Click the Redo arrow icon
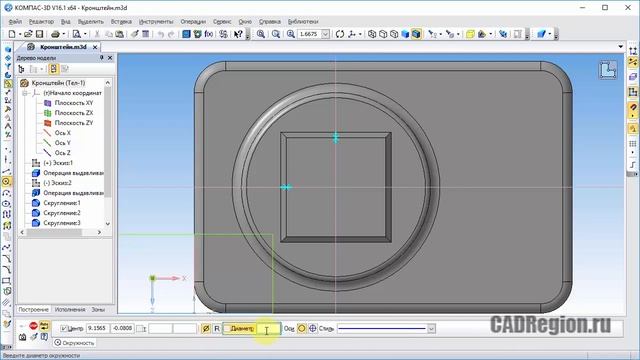Screen dimensions: 640x360 [171, 34]
